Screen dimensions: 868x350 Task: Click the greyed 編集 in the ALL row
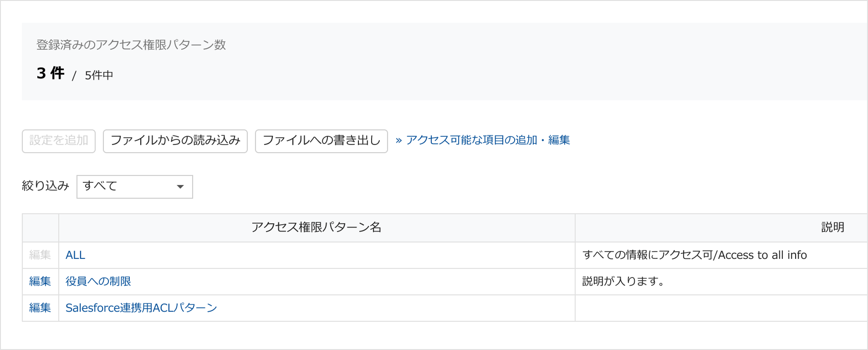[40, 255]
